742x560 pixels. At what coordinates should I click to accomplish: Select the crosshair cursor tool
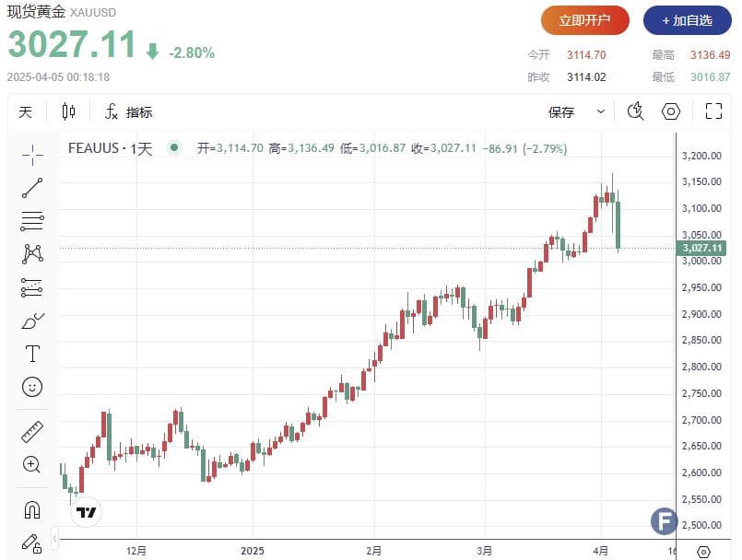click(x=32, y=155)
